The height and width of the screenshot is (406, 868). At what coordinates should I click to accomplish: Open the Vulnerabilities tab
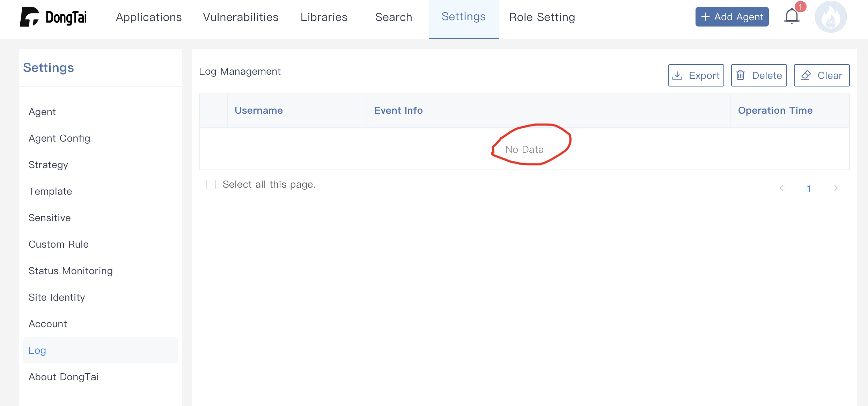pyautogui.click(x=241, y=17)
